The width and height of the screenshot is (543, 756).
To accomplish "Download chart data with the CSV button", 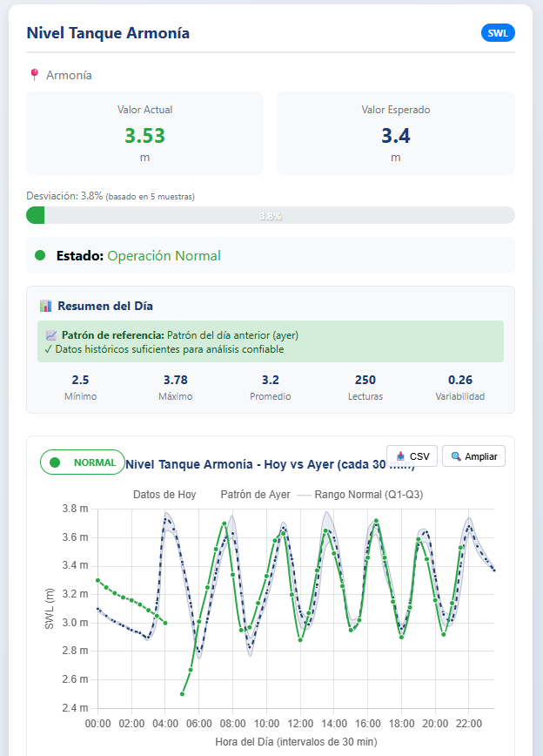I will [x=412, y=456].
